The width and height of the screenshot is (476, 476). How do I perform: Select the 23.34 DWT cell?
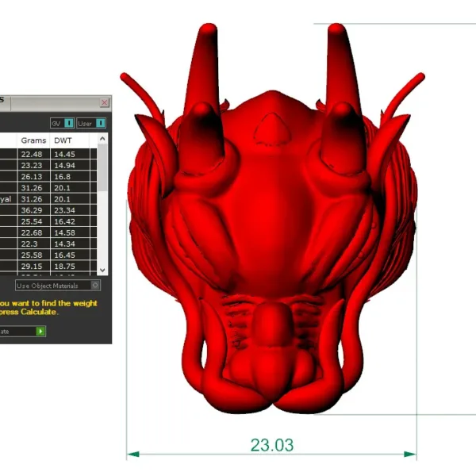pyautogui.click(x=70, y=210)
